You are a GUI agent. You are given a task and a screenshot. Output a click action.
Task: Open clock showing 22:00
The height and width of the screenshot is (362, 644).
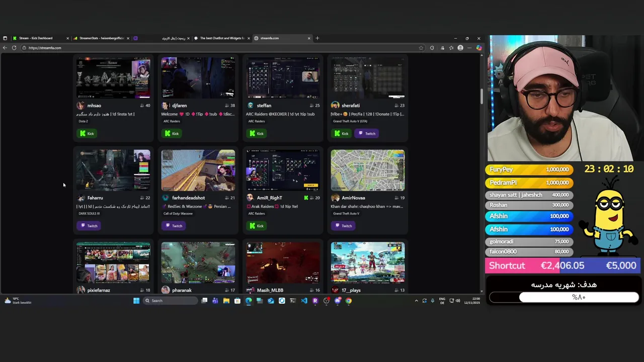click(x=472, y=301)
